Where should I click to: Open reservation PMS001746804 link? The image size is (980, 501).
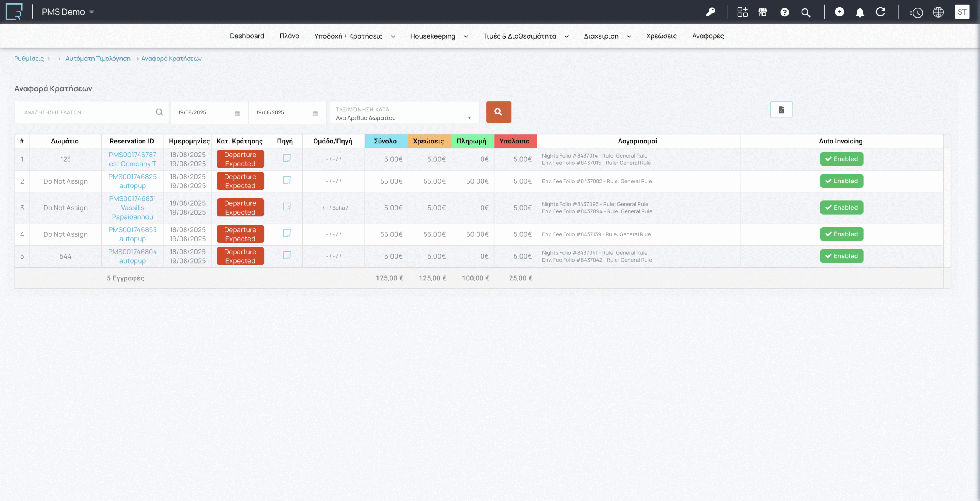pyautogui.click(x=132, y=252)
